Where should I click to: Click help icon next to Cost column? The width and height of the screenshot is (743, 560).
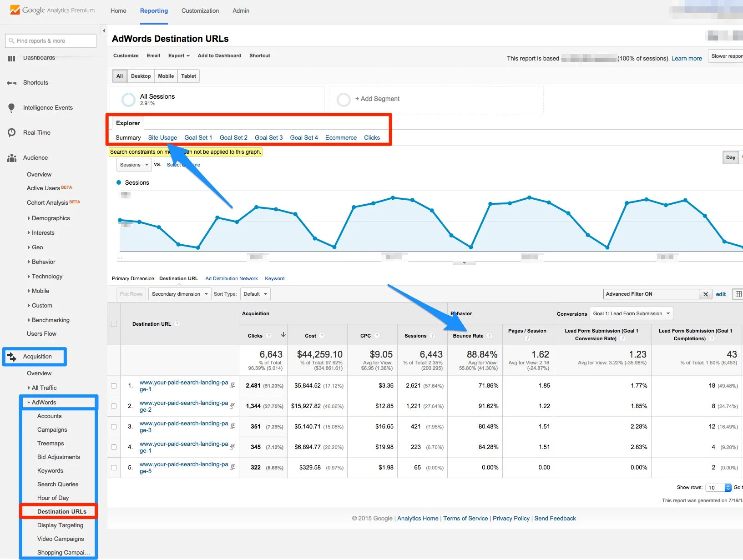tap(322, 336)
